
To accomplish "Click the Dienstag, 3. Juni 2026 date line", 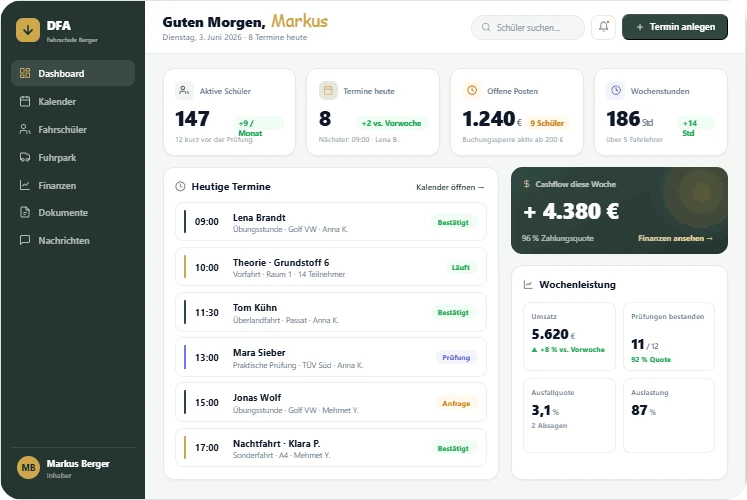I will [x=234, y=37].
